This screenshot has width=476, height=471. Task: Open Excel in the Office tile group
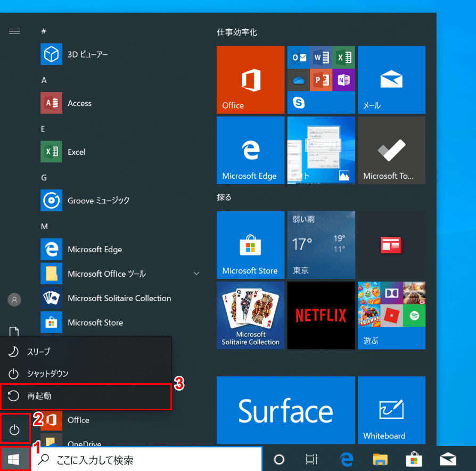pos(344,57)
